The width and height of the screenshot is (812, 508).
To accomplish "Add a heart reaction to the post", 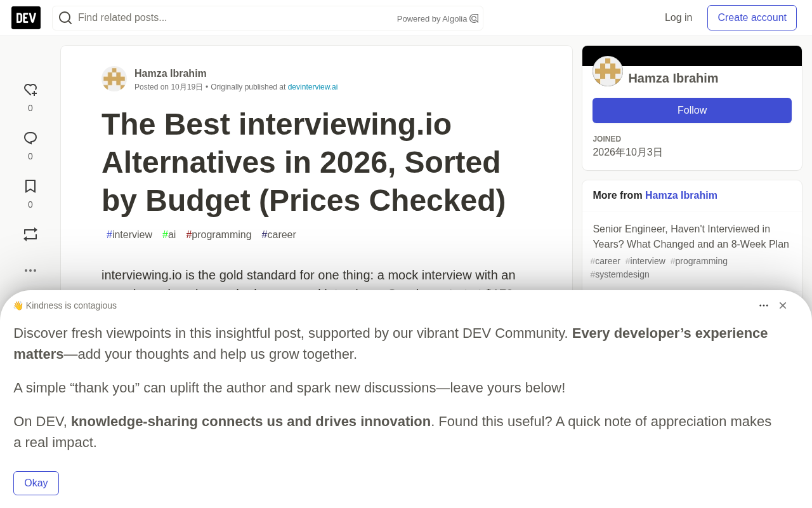I will click(x=30, y=90).
